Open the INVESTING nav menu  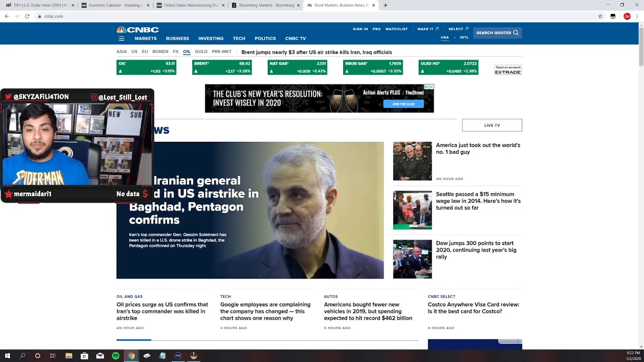coord(211,39)
